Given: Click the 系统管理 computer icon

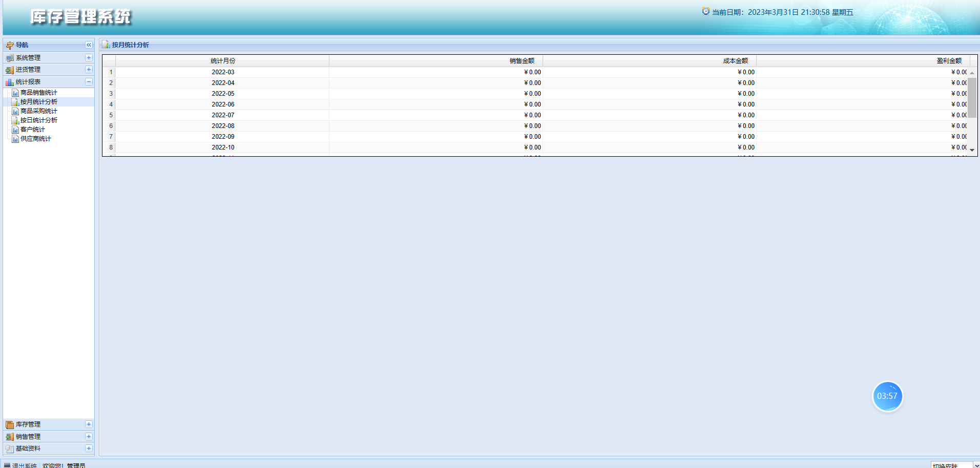Looking at the screenshot, I should click(x=10, y=58).
